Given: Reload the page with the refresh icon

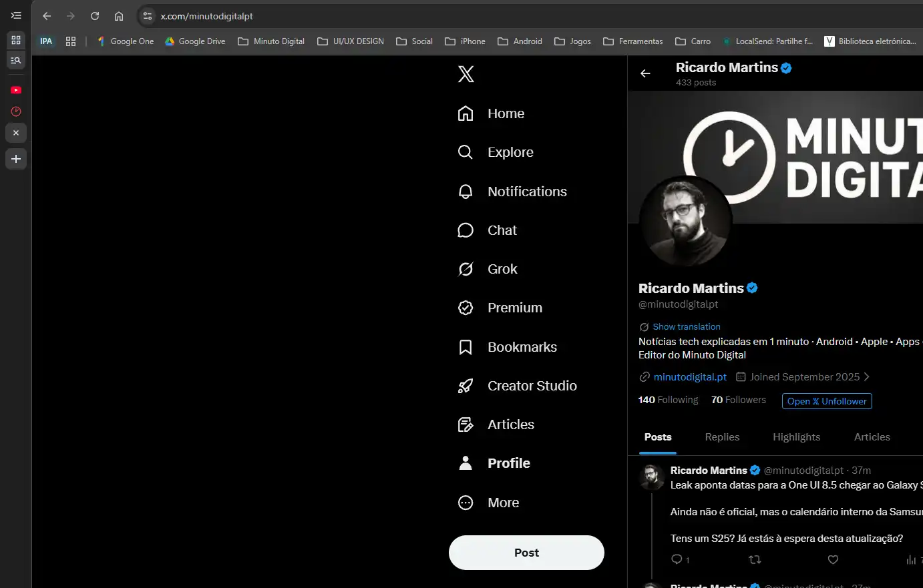Looking at the screenshot, I should pos(94,16).
